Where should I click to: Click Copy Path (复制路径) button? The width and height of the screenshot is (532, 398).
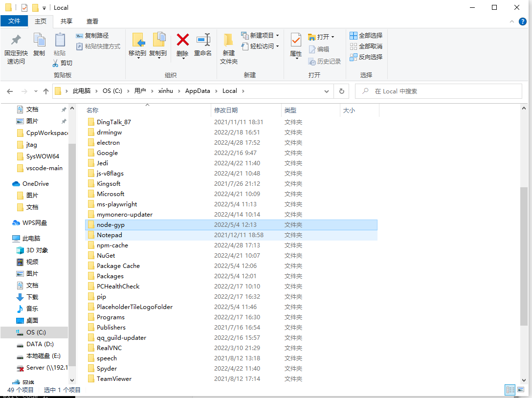tap(92, 36)
